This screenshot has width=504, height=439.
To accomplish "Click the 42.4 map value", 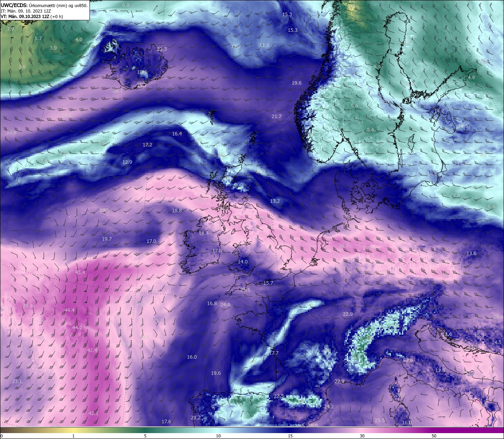I will [92, 350].
